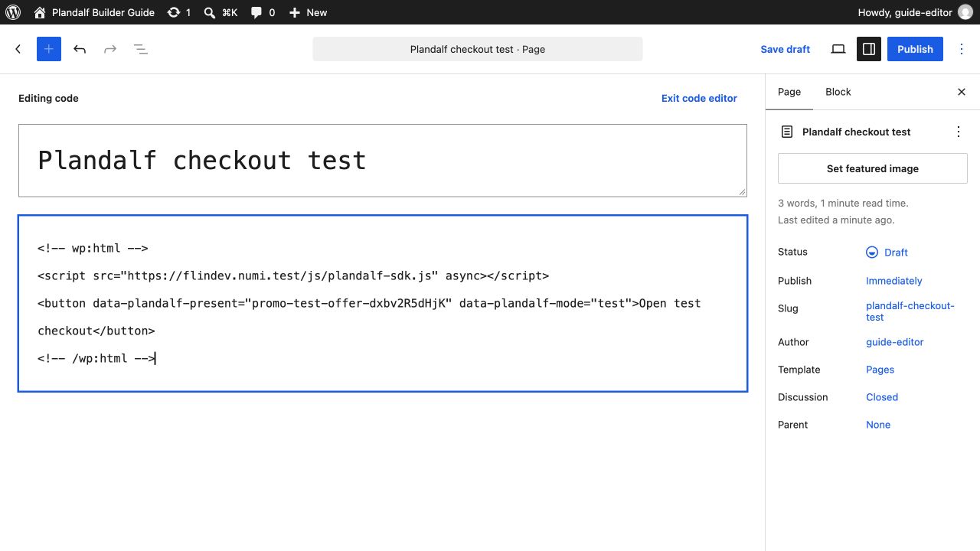The image size is (980, 551).
Task: Open the WordPress logo menu
Action: (x=12, y=12)
